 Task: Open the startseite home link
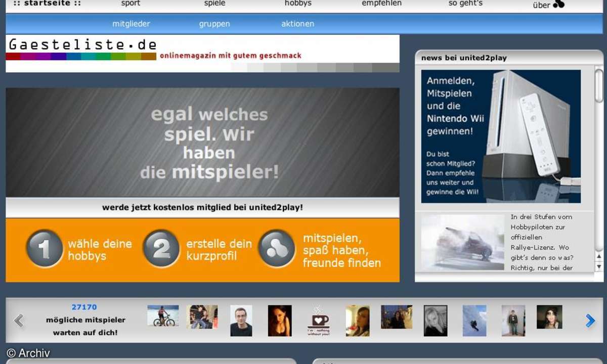click(x=47, y=4)
